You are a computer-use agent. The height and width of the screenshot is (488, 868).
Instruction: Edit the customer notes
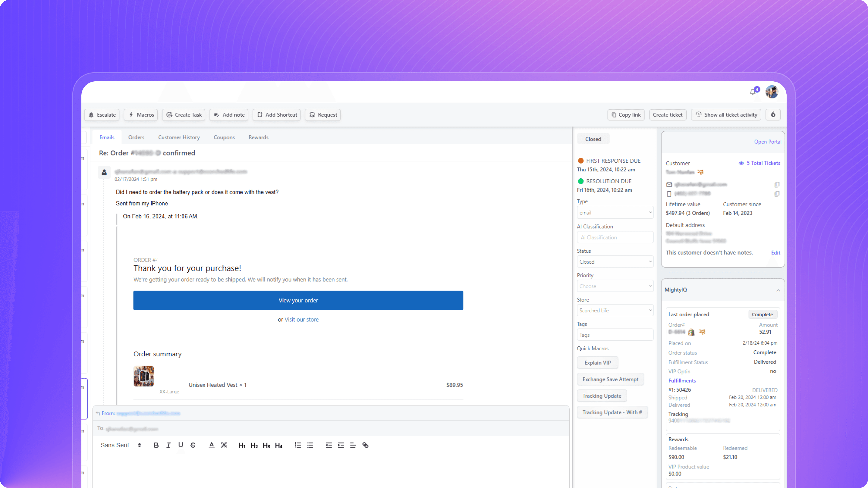click(776, 253)
